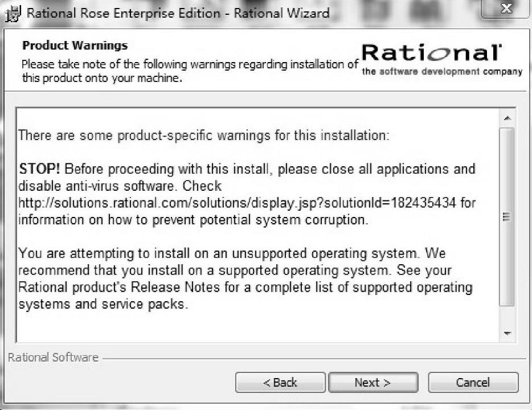This screenshot has height=410, width=532.
Task: Click the solutions.rational.com URL text
Action: (x=237, y=203)
